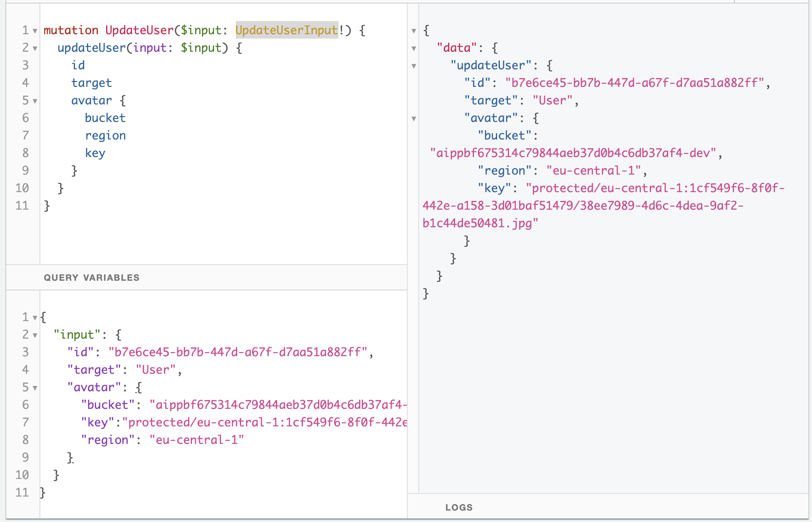
Task: Collapse the updateUser selection set on line 2
Action: [35, 48]
